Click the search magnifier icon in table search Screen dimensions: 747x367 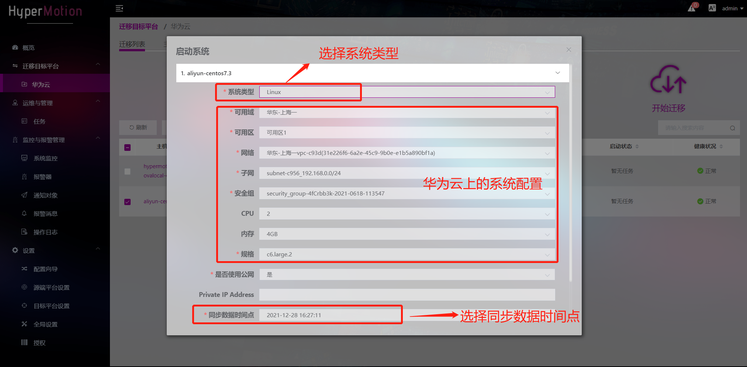(732, 128)
